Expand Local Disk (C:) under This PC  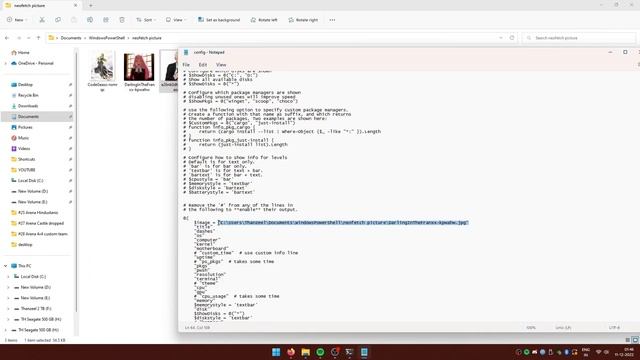[8, 277]
